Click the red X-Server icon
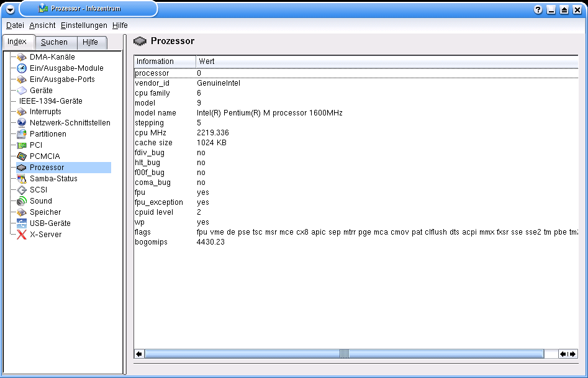588x378 pixels. click(x=22, y=235)
